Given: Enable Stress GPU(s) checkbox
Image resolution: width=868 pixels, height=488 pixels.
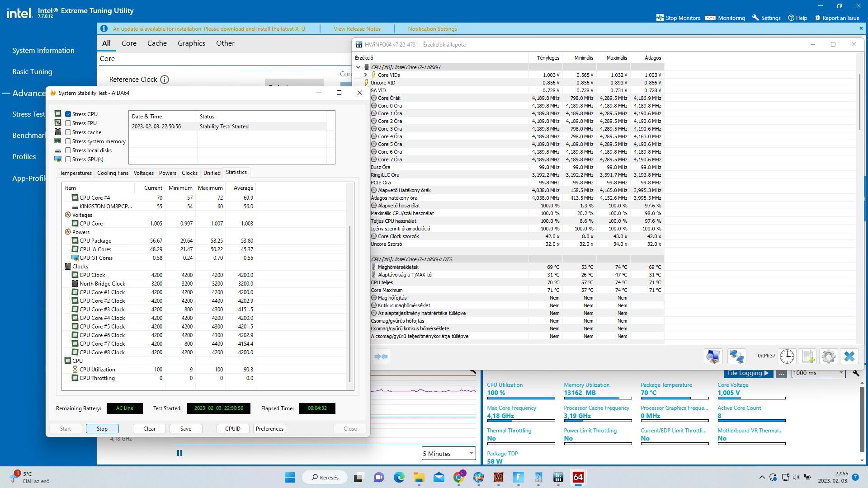Looking at the screenshot, I should 68,160.
